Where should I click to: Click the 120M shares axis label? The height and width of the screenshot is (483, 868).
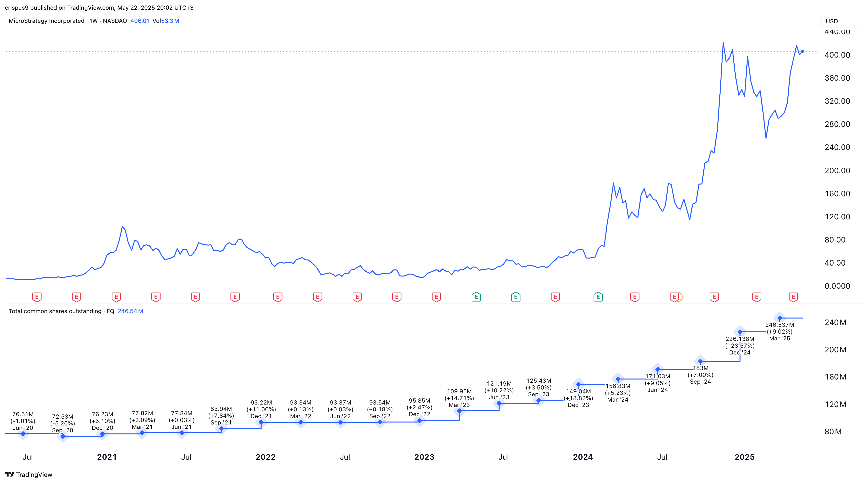point(835,405)
